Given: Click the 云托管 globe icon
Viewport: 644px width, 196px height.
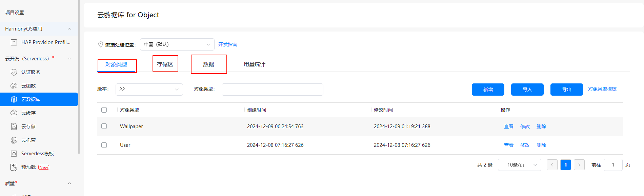Looking at the screenshot, I should [14, 140].
